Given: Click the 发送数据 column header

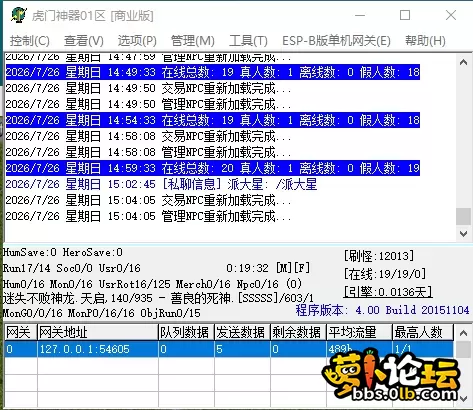Looking at the screenshot, I should coord(242,332).
